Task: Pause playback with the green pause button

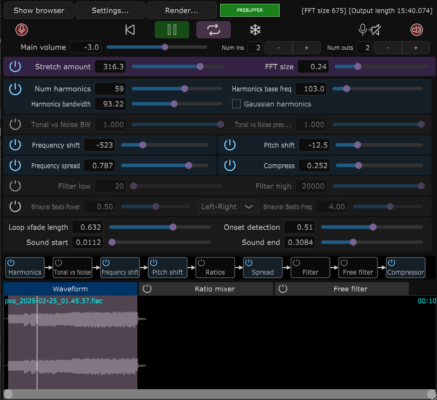Action: point(172,30)
